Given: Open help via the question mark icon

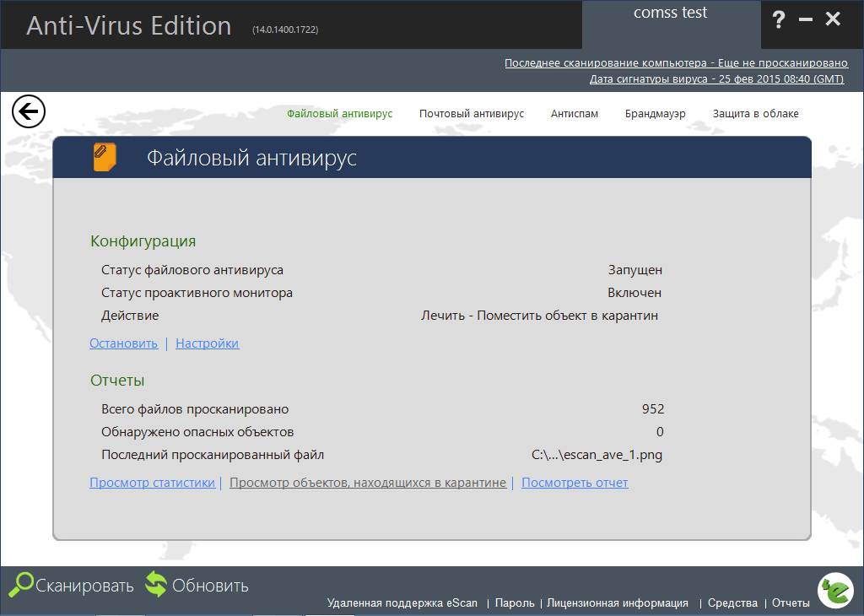Looking at the screenshot, I should 778,19.
